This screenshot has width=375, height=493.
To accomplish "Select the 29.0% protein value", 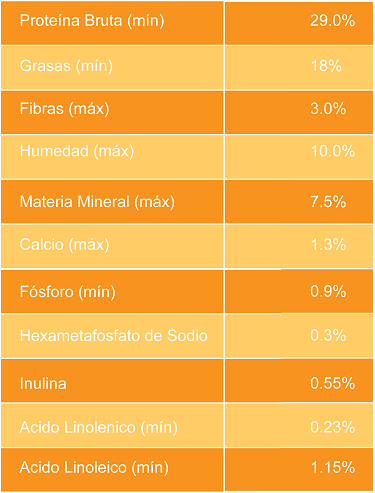I will pyautogui.click(x=332, y=21).
